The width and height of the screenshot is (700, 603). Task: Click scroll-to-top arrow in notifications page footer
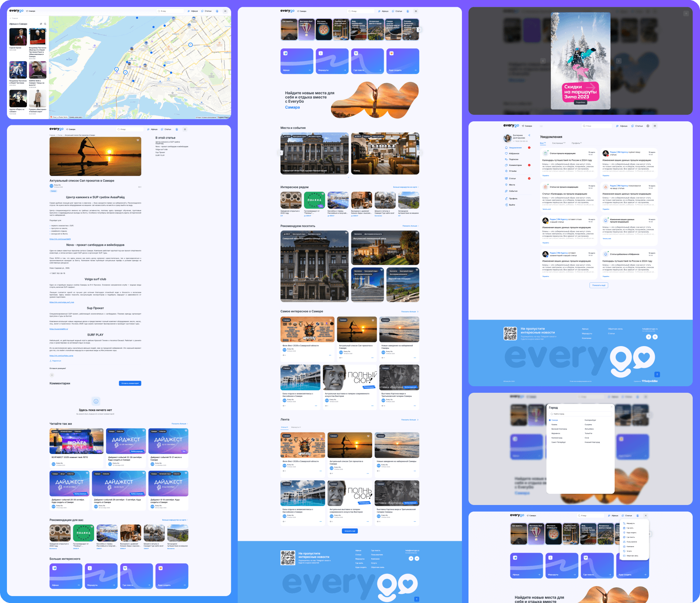[657, 375]
